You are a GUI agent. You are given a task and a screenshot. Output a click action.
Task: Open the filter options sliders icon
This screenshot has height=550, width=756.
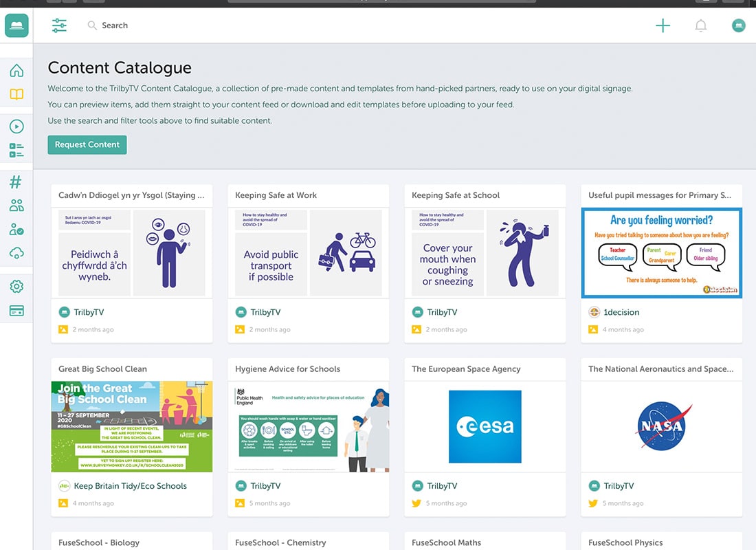tap(59, 25)
